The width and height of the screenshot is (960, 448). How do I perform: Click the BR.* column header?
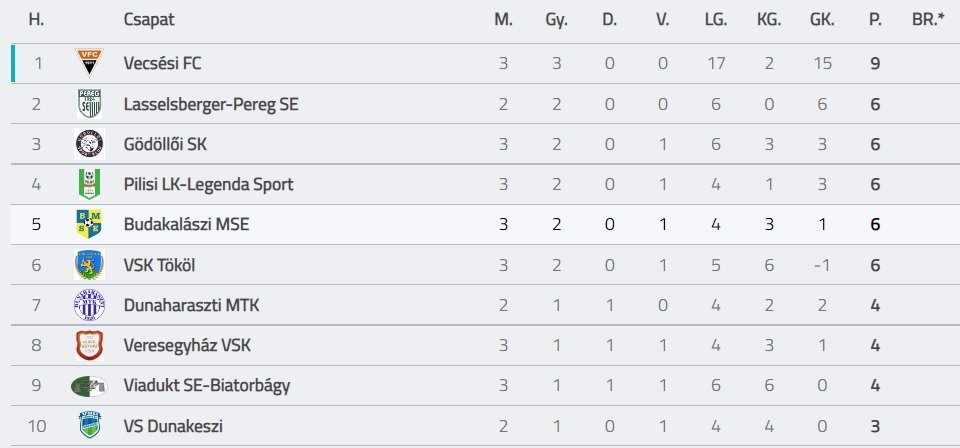928,19
